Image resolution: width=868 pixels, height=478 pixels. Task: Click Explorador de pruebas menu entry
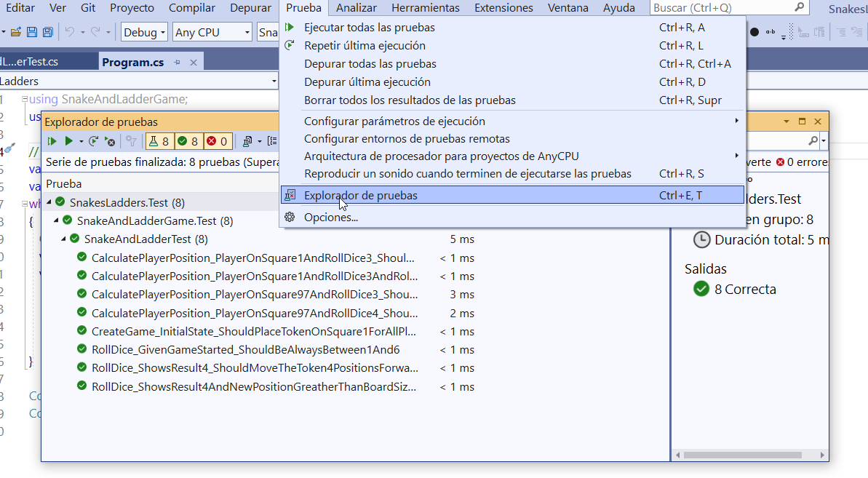point(512,195)
